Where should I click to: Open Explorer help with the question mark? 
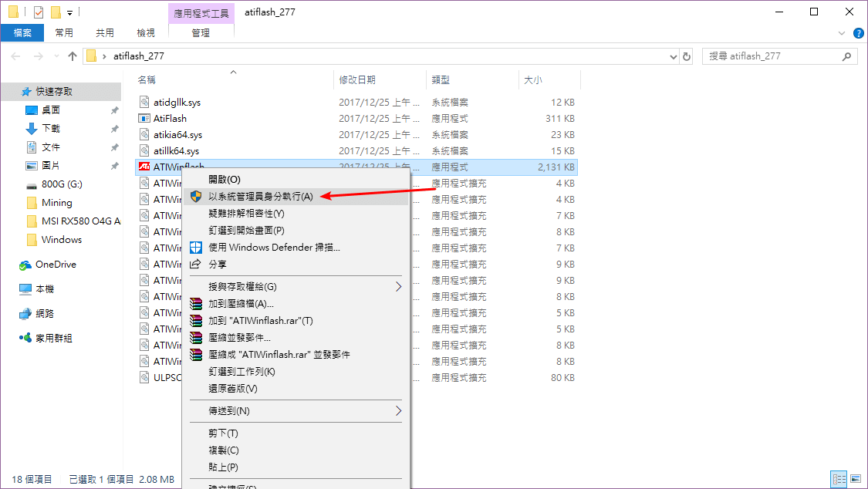pos(859,33)
